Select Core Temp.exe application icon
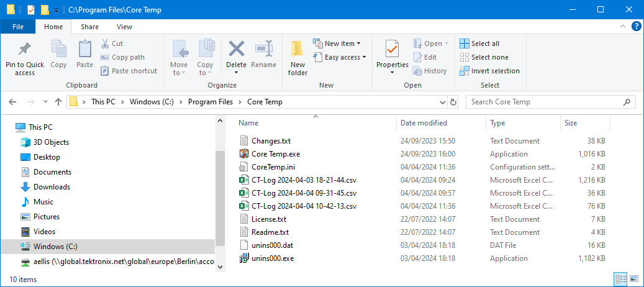The height and width of the screenshot is (287, 644). coord(244,154)
